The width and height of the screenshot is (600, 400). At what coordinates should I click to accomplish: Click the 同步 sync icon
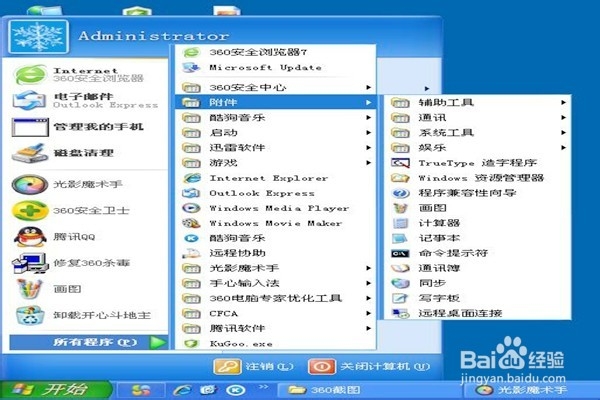point(400,283)
